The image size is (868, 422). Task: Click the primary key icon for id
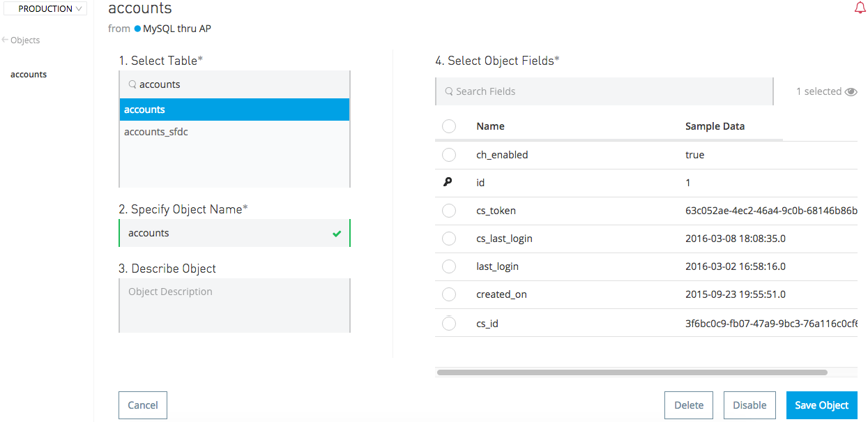(x=448, y=183)
